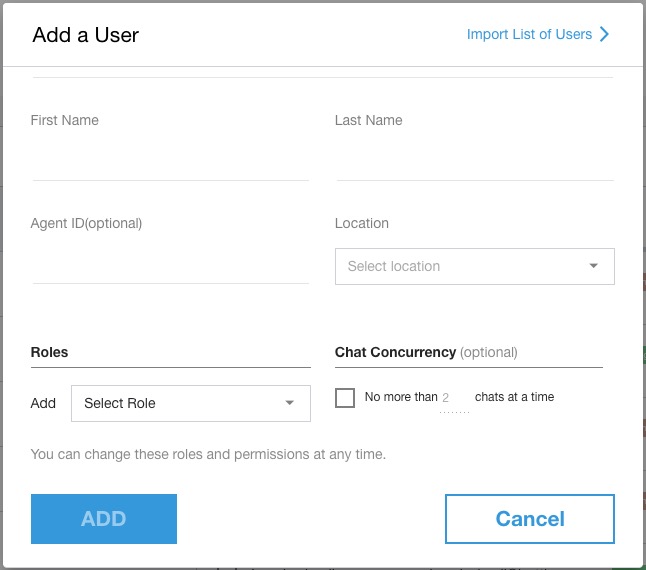Click the chat limit number field
Image resolution: width=646 pixels, height=570 pixels.
(450, 398)
